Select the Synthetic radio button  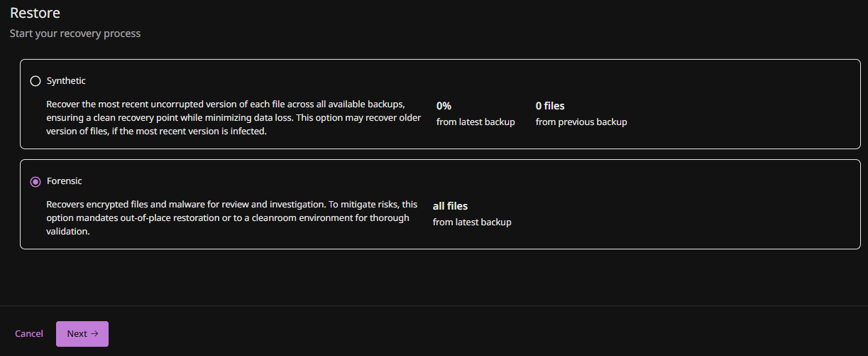point(35,81)
